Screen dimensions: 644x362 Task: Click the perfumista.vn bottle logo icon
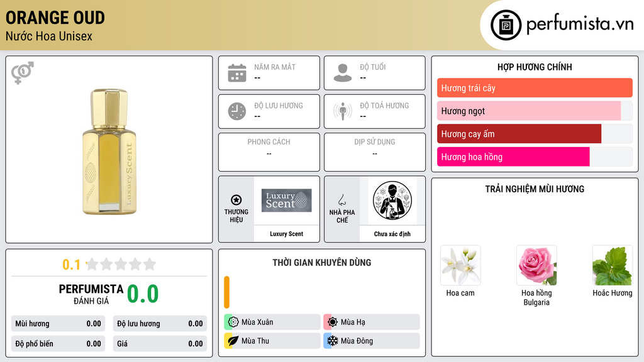point(506,25)
